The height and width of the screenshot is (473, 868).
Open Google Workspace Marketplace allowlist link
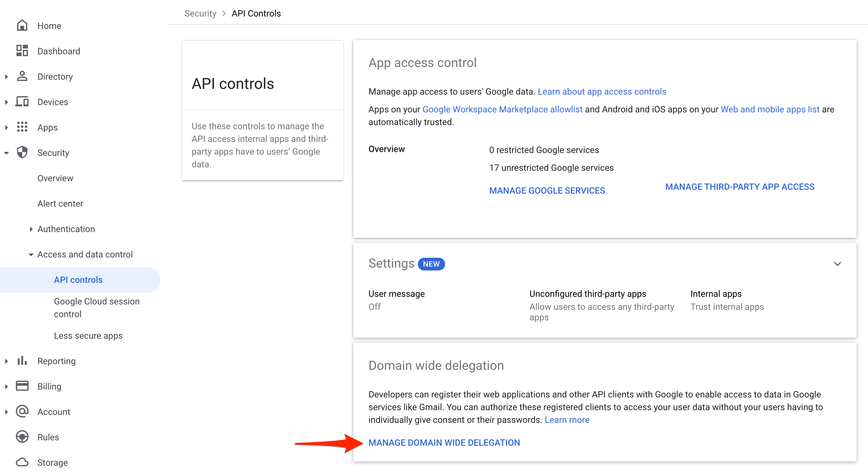503,110
